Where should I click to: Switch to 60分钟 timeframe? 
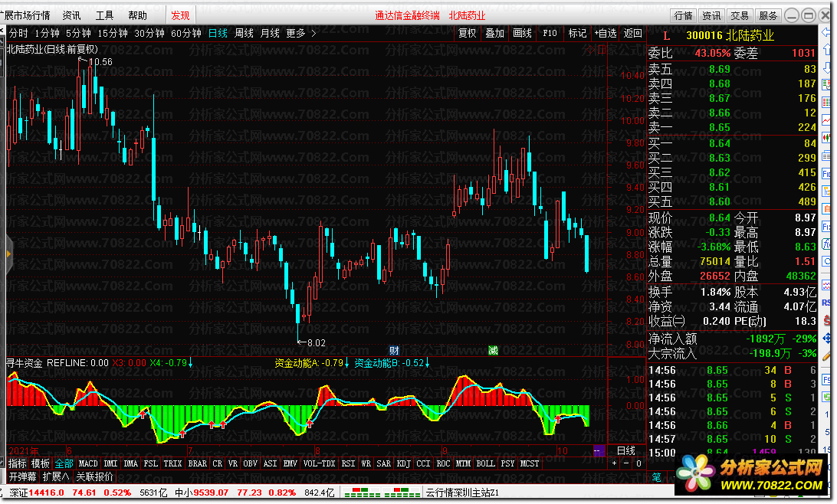pyautogui.click(x=185, y=33)
